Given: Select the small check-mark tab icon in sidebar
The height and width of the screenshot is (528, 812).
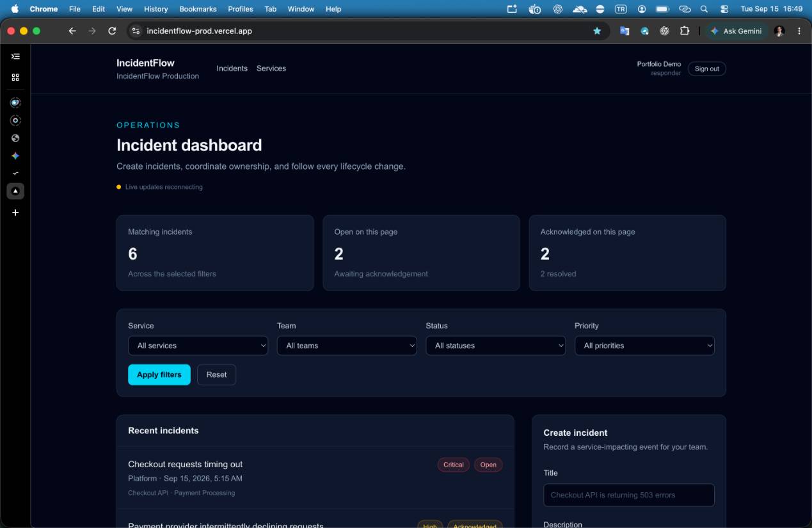Looking at the screenshot, I should coord(15,173).
